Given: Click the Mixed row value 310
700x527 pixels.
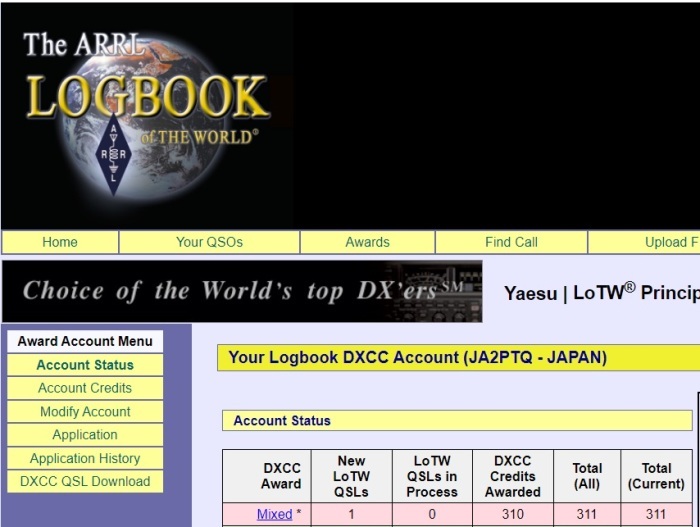Looking at the screenshot, I should click(x=513, y=514).
